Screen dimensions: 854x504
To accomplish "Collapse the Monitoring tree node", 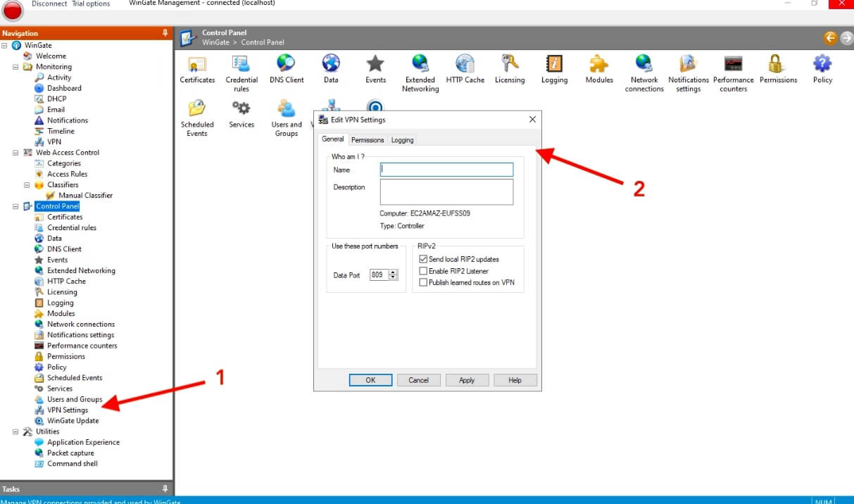I will (x=16, y=67).
